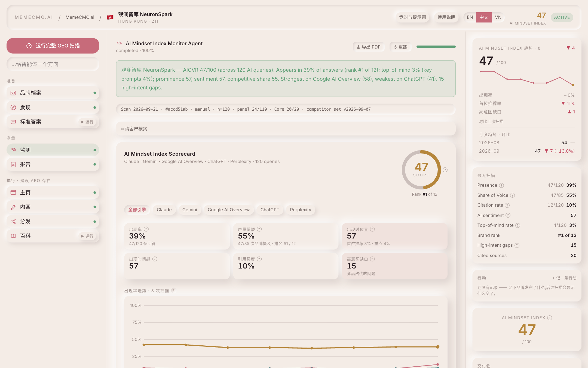Run the 百科 step
This screenshot has width=588, height=368.
pos(87,236)
